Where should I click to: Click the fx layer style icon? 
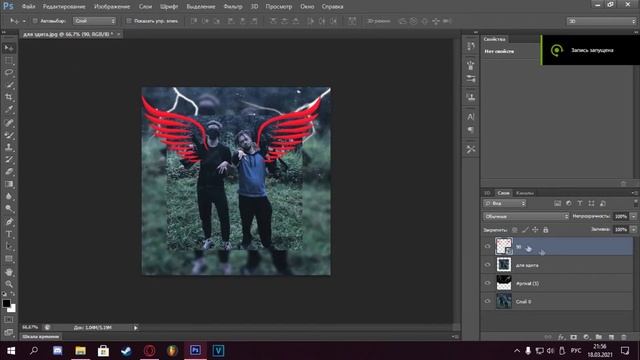[561, 337]
